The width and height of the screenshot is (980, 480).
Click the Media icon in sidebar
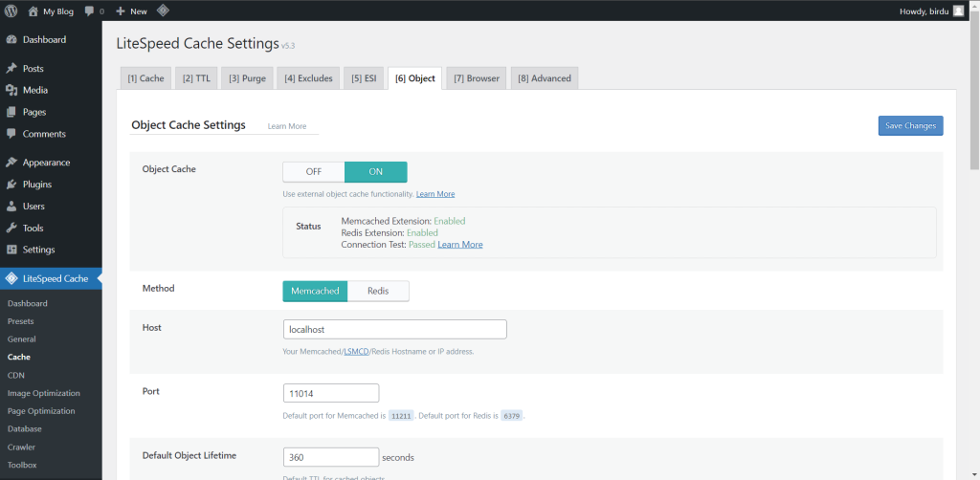pyautogui.click(x=11, y=91)
